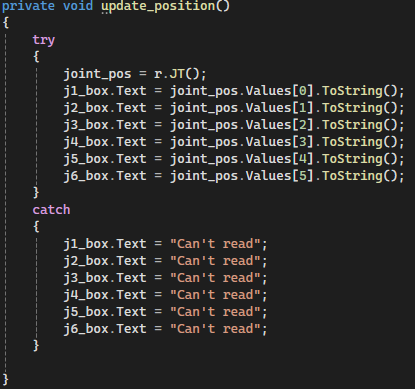
Task: Click the closing brace of try block
Action: pyautogui.click(x=36, y=193)
